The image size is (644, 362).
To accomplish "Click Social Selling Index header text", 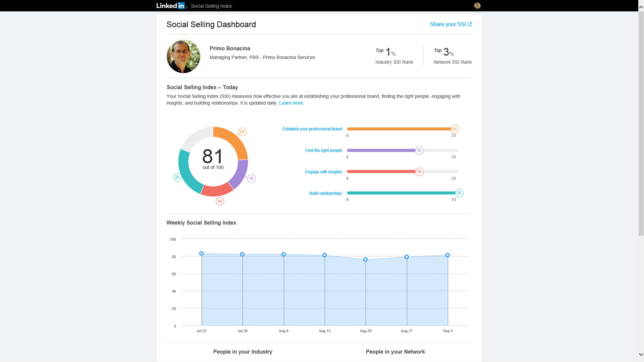I will pos(211,6).
